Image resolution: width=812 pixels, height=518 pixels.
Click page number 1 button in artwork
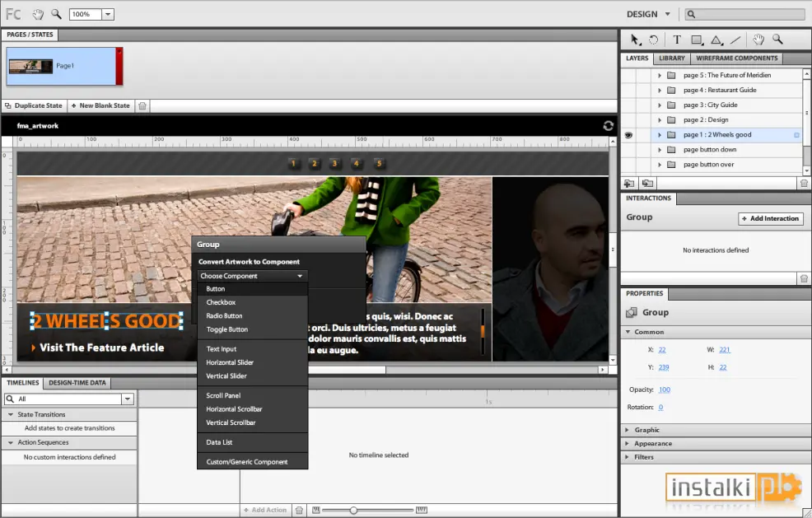(293, 164)
